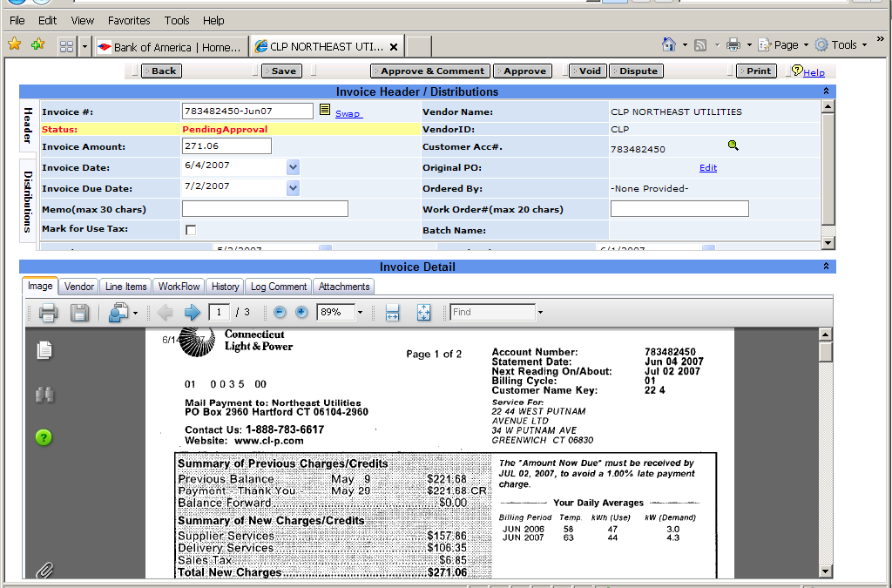
Task: Collapse the Invoice Detail section
Action: (825, 267)
